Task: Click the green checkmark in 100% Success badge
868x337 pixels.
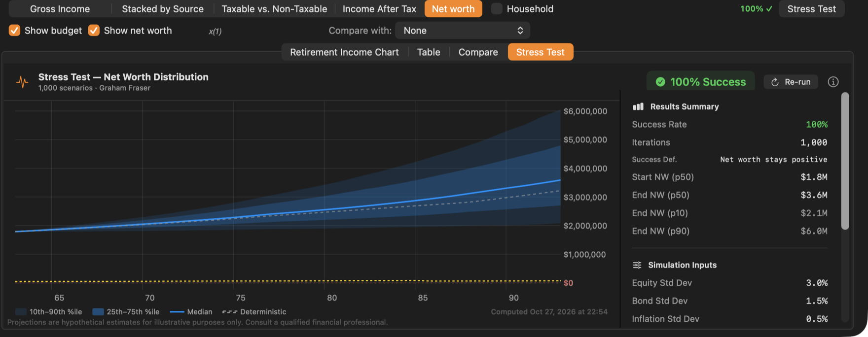Action: click(x=660, y=82)
